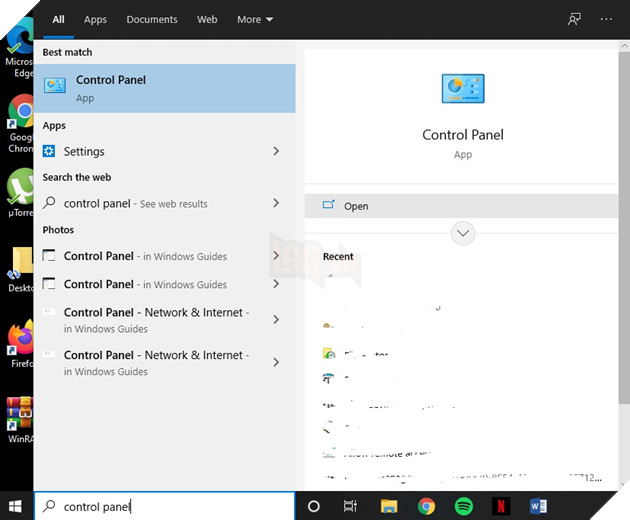
Task: Click the search box magnifier icon
Action: [x=49, y=506]
